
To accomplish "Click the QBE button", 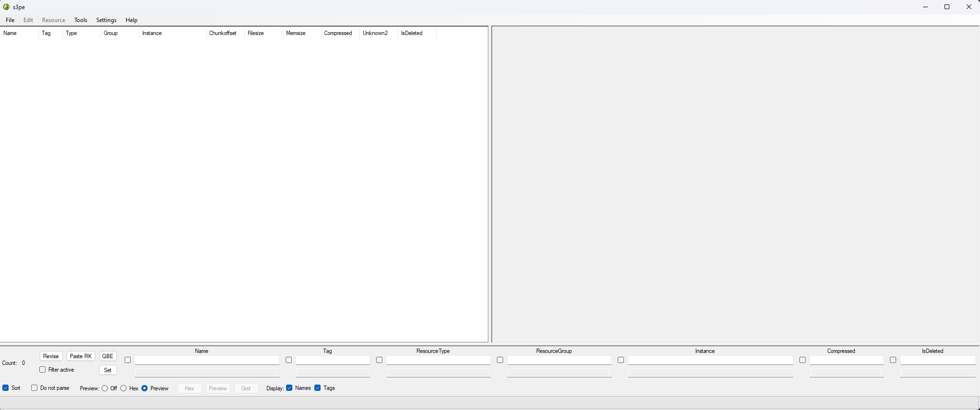I will (108, 356).
